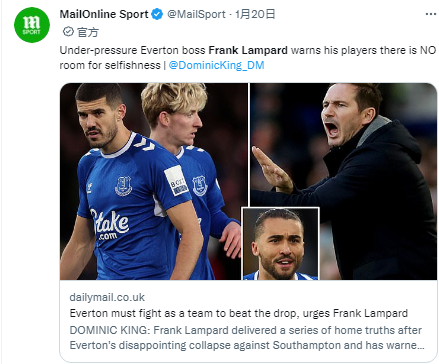Open the three-dot more options menu
This screenshot has width=439, height=364.
[431, 14]
